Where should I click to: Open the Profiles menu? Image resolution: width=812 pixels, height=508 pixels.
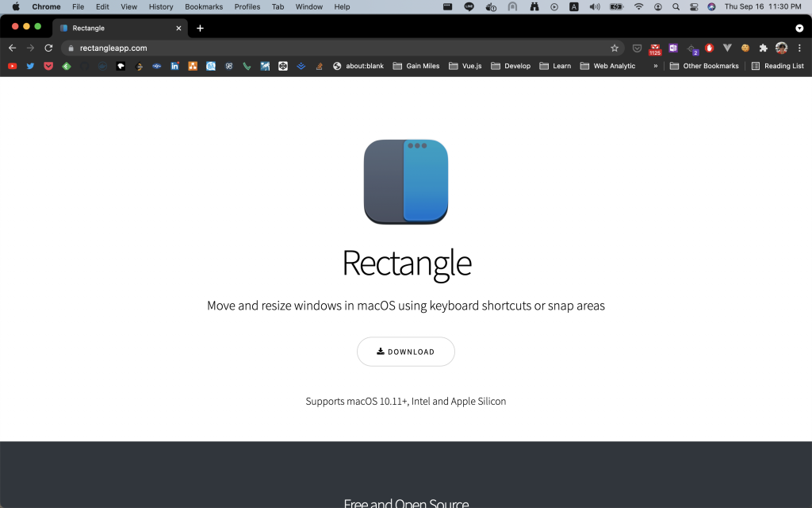pyautogui.click(x=247, y=6)
